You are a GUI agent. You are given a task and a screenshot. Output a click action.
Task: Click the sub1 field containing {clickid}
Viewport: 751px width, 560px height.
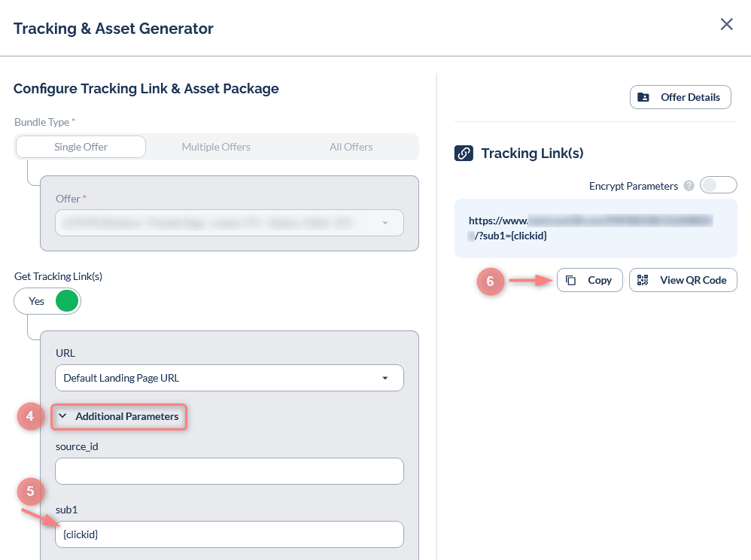229,534
